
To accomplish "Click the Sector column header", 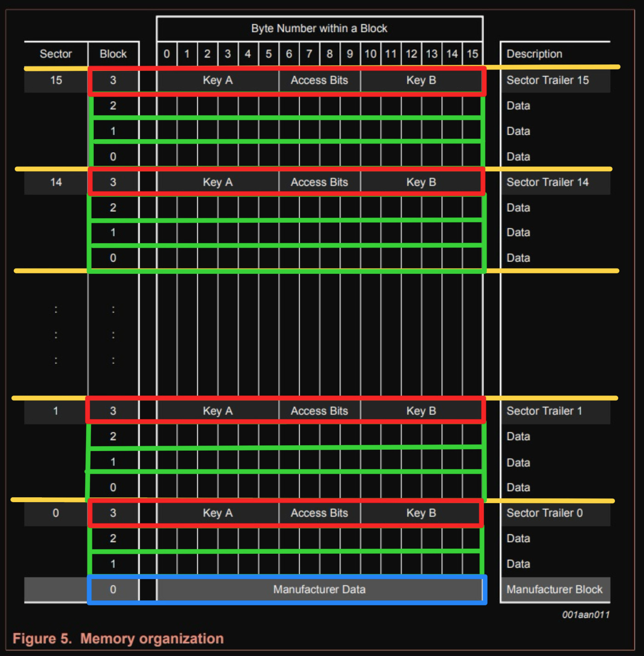I will (56, 54).
